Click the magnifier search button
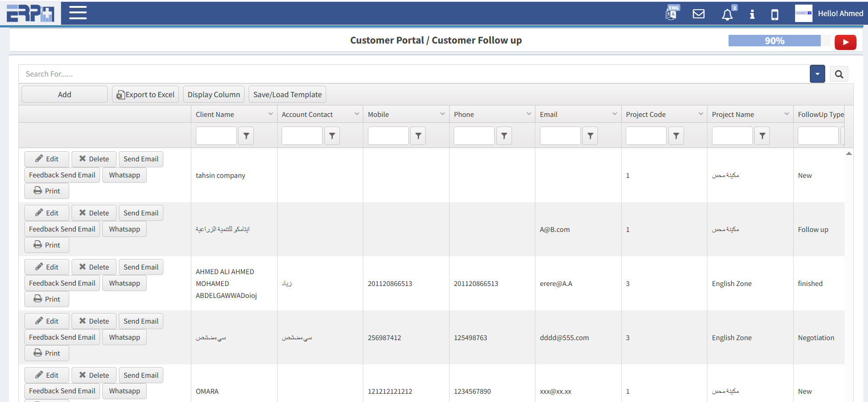This screenshot has width=868, height=402. coord(839,74)
